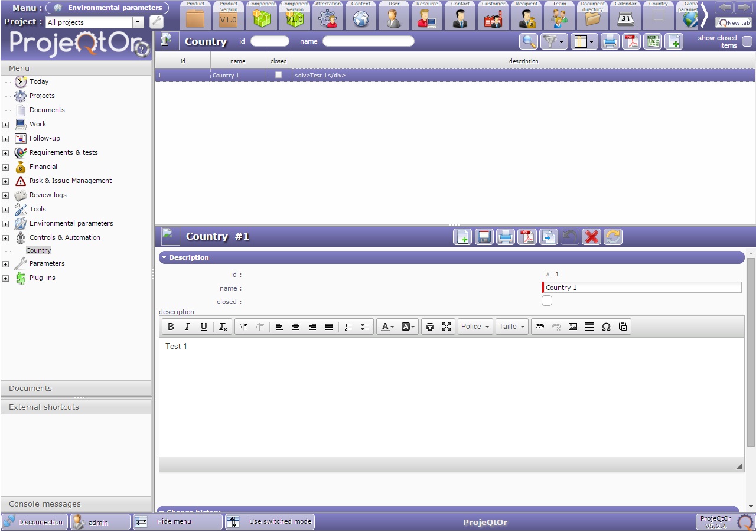Image resolution: width=756 pixels, height=532 pixels.
Task: Click Use switched mode button
Action: pos(270,522)
